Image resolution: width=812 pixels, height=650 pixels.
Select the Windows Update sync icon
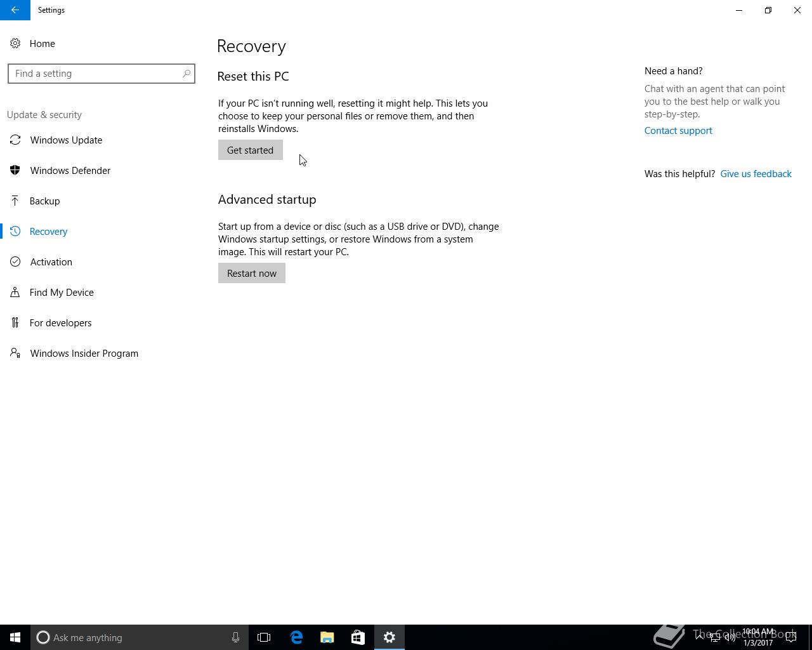(x=15, y=140)
